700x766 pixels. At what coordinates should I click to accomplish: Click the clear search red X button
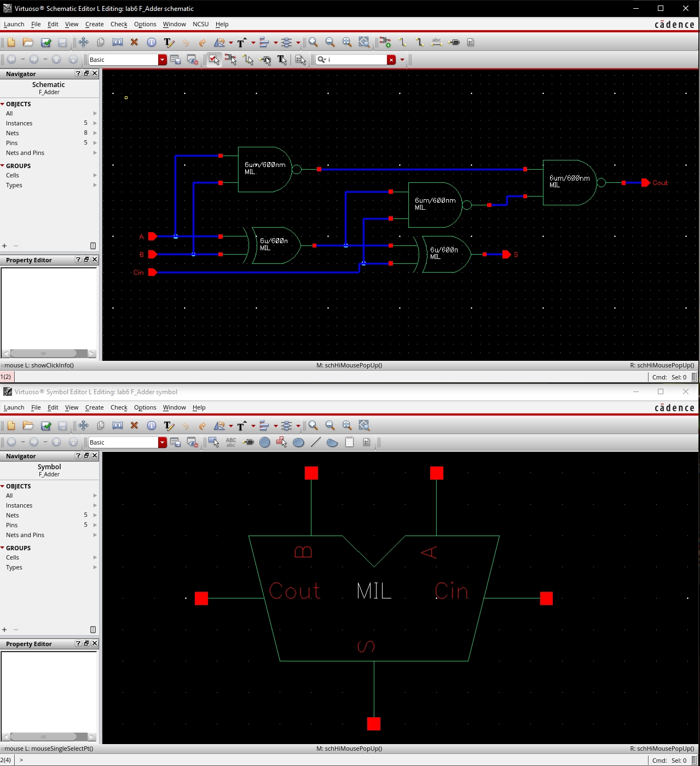click(391, 60)
